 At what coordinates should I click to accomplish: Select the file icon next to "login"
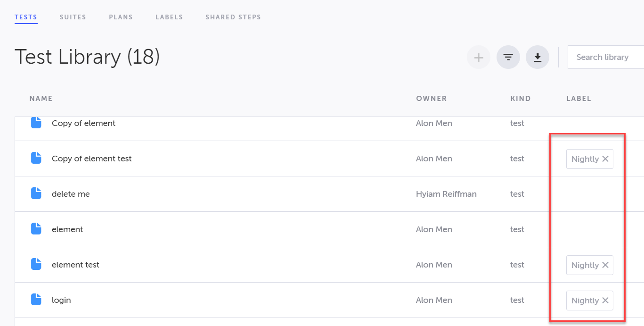coord(36,300)
